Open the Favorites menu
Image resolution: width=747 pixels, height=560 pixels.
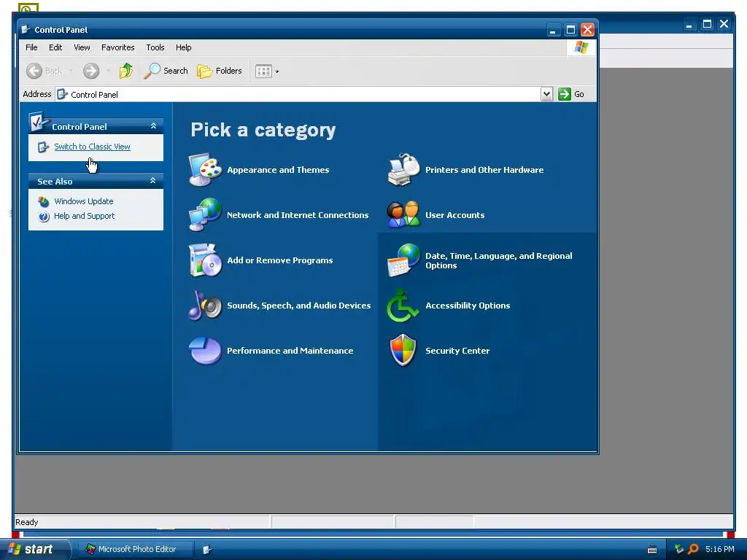click(117, 47)
